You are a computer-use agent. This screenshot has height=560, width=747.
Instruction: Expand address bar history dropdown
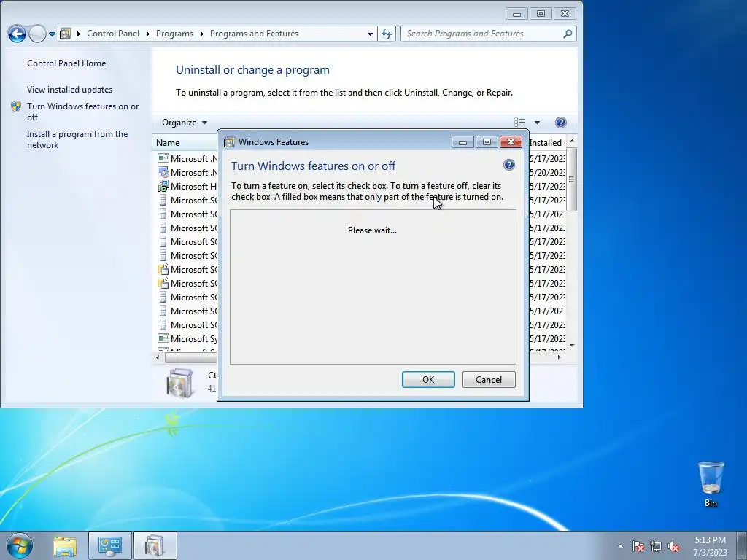[370, 34]
